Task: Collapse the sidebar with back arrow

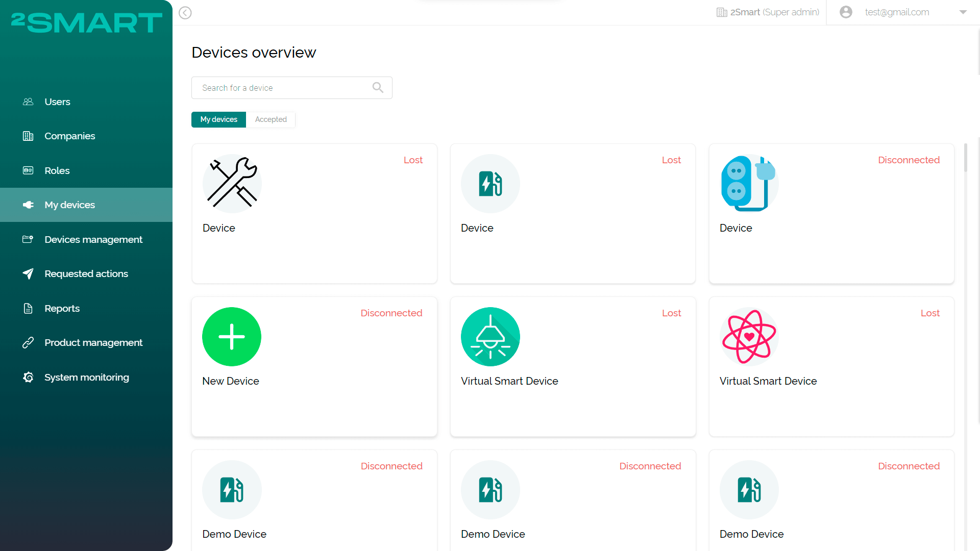Action: coord(185,13)
